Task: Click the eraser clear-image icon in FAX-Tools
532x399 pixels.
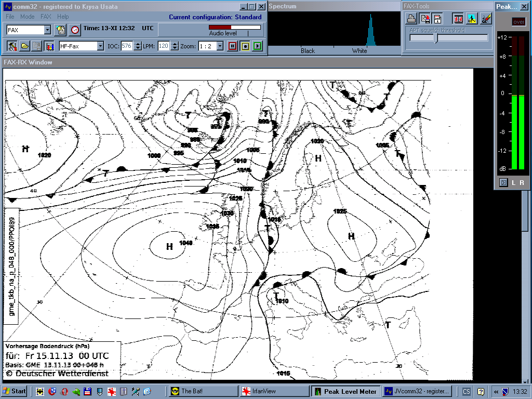Action: (486, 19)
